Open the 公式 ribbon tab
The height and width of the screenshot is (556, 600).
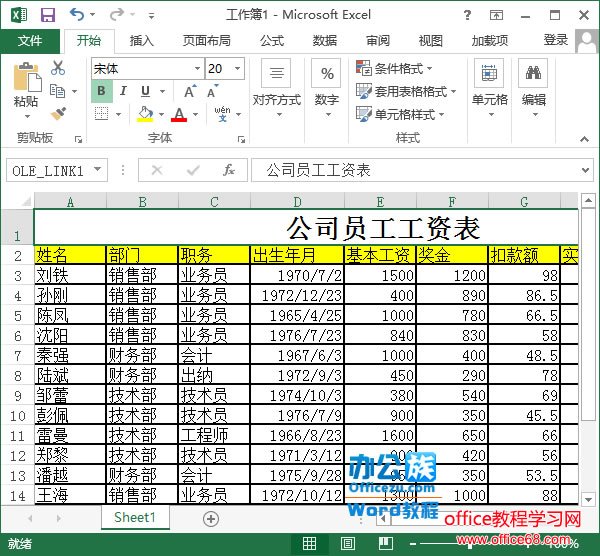click(x=272, y=41)
